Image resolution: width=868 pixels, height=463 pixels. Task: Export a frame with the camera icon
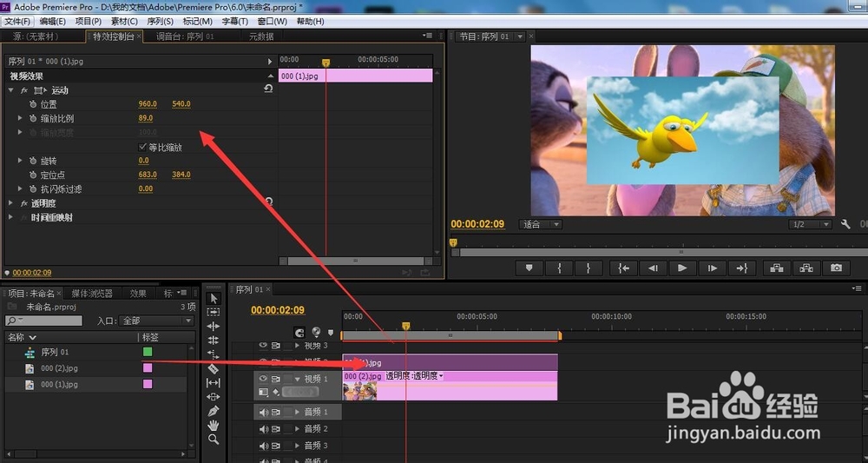pyautogui.click(x=836, y=268)
